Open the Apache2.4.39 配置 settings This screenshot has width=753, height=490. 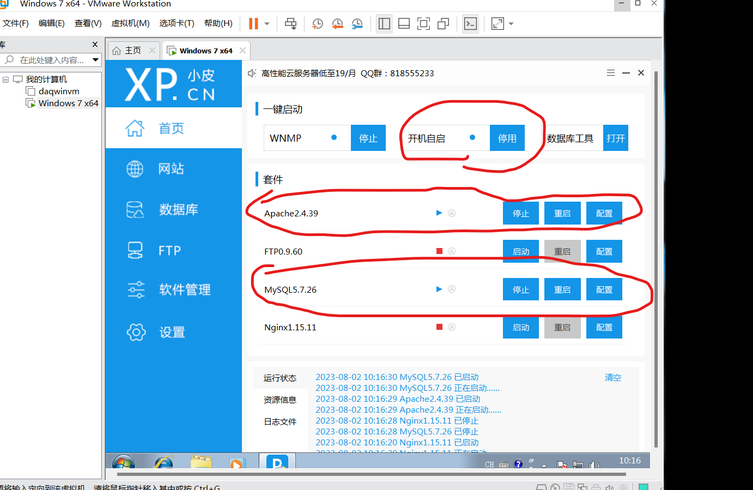pyautogui.click(x=604, y=213)
